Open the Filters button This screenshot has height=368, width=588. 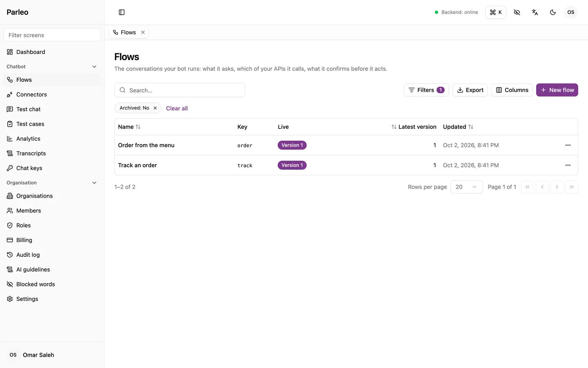[x=426, y=90]
